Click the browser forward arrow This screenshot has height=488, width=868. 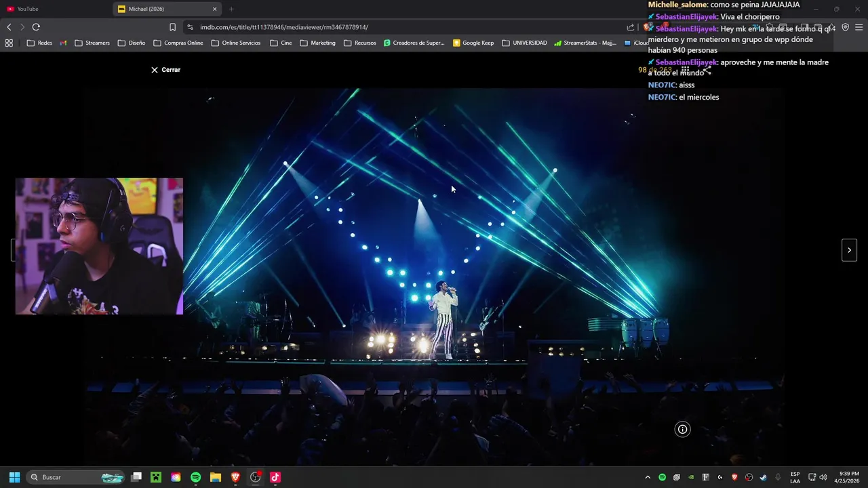22,27
